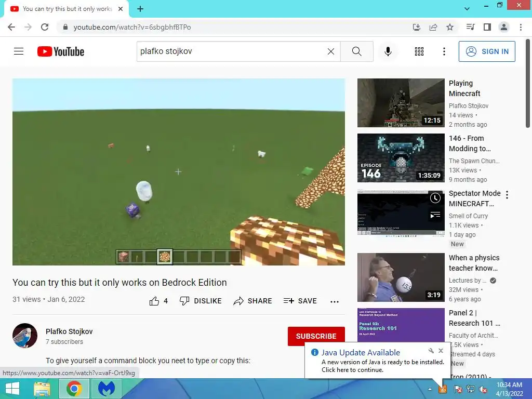Screen dimensions: 532x399
Task: Open Plafko Stojkov channel avatar
Action: coord(25,336)
